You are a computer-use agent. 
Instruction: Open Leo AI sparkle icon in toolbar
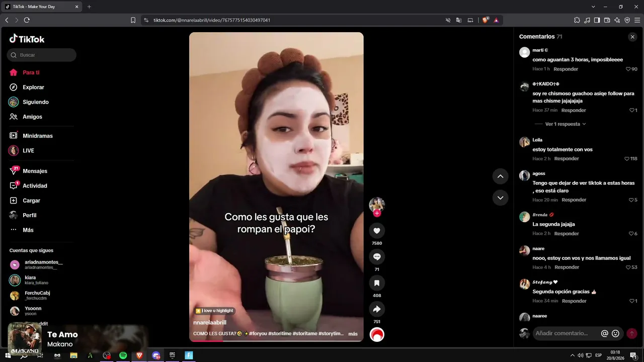click(x=617, y=20)
